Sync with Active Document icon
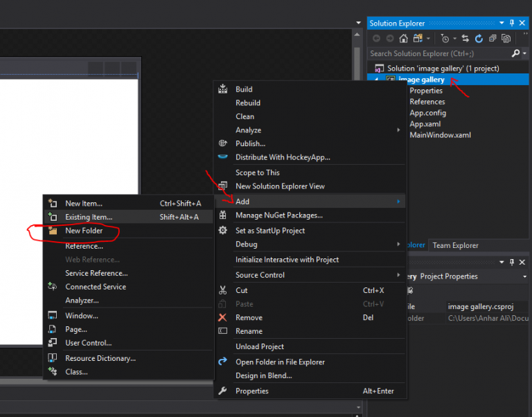 [465, 39]
